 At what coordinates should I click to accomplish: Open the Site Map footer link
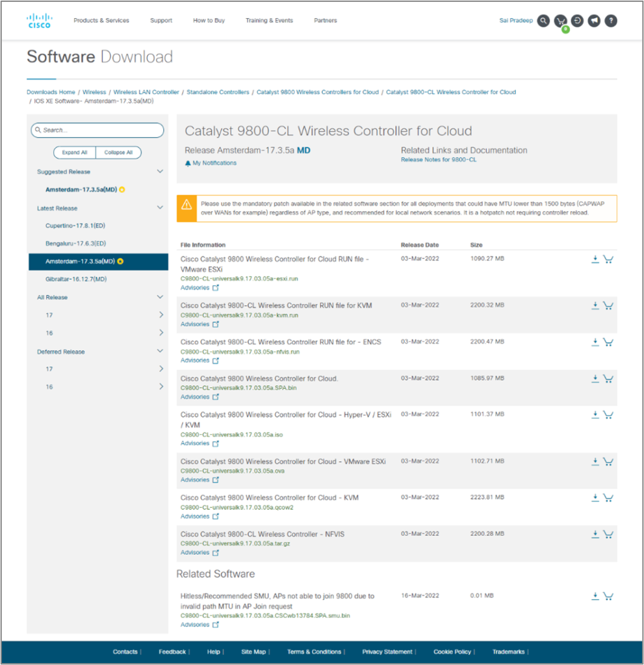tap(253, 652)
